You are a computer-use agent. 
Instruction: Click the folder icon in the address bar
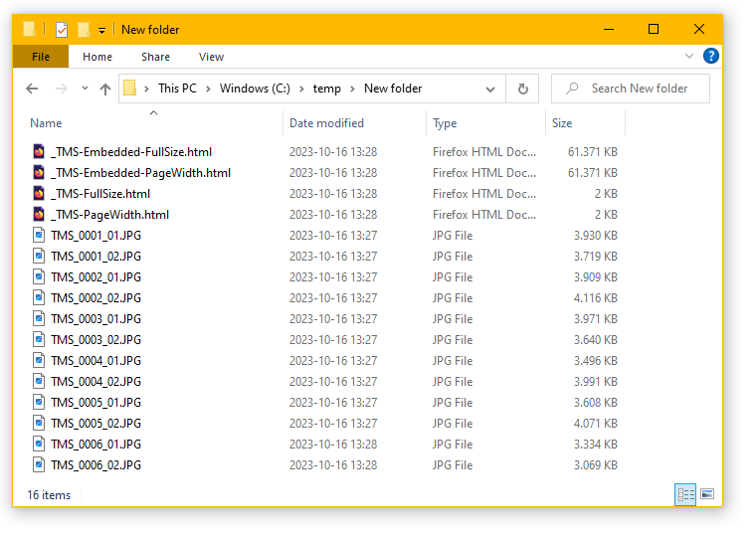pyautogui.click(x=129, y=89)
